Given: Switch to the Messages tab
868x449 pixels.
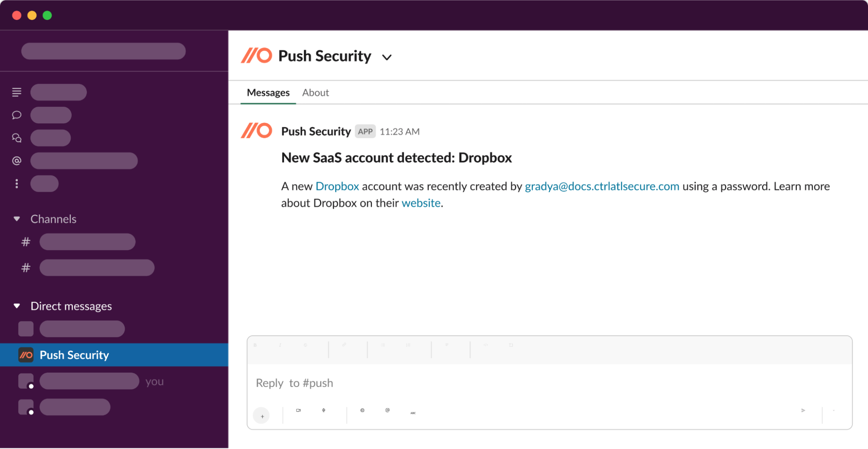Looking at the screenshot, I should 268,92.
